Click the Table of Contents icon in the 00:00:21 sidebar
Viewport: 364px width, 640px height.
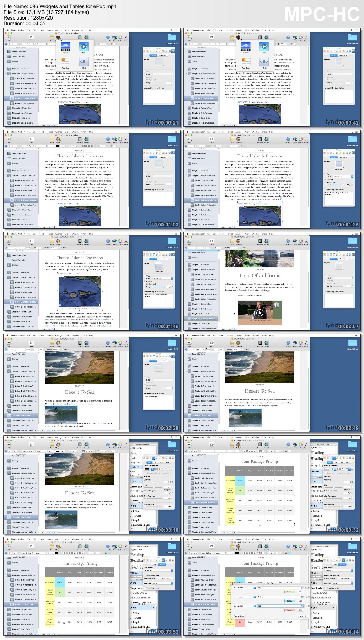point(9,56)
